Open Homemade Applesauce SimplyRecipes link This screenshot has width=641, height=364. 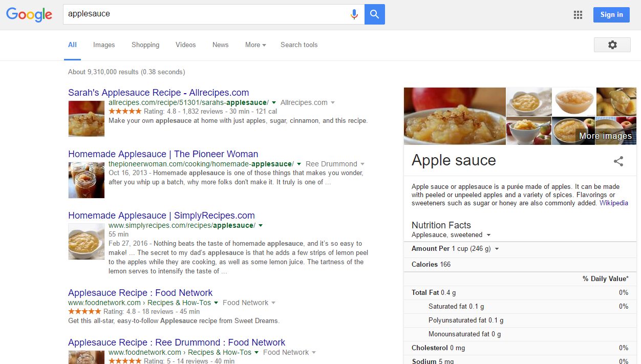(x=161, y=216)
